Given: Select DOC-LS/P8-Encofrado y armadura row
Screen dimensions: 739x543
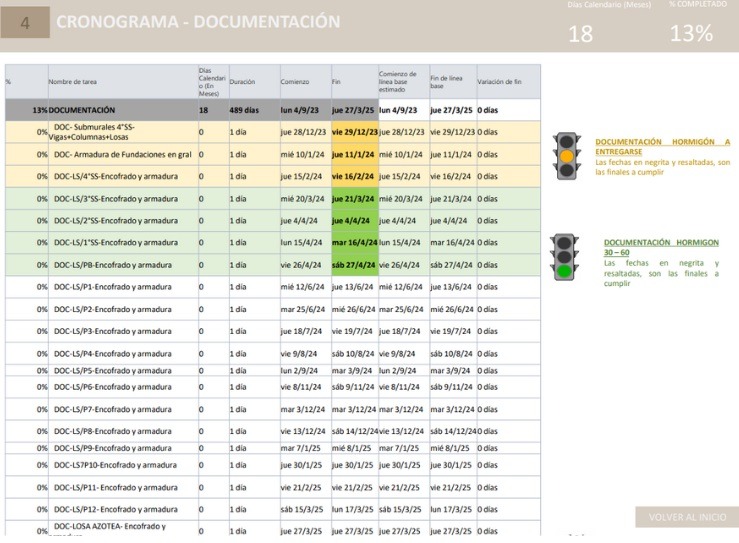Looking at the screenshot, I should point(273,431).
